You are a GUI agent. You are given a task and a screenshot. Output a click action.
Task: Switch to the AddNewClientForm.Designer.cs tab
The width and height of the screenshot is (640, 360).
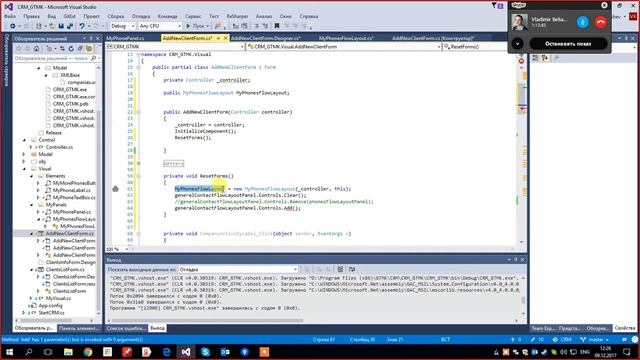[x=266, y=38]
